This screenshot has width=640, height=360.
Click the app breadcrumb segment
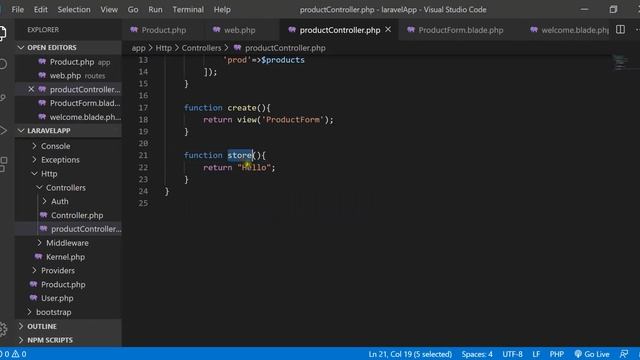(x=138, y=48)
